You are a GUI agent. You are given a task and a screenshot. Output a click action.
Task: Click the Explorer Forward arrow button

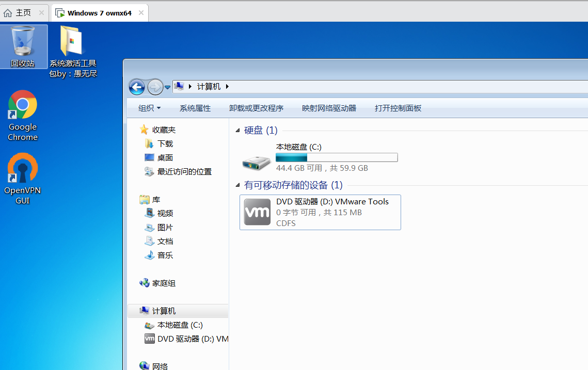pyautogui.click(x=155, y=87)
